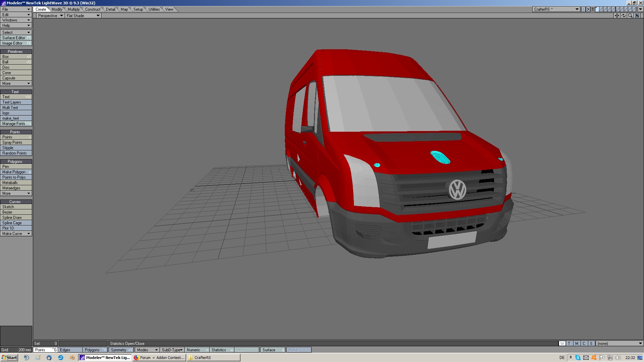Open the CrafterRS object dropdown
This screenshot has height=362, width=644.
click(556, 9)
